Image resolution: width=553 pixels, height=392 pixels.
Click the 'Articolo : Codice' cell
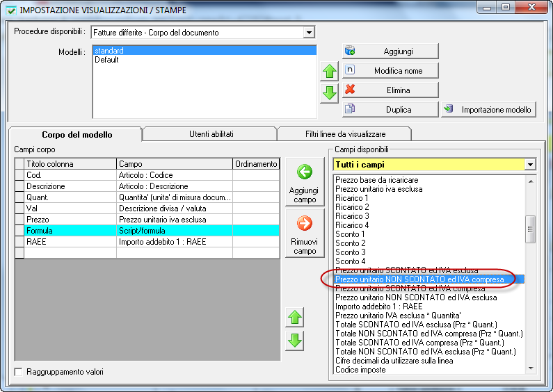175,175
